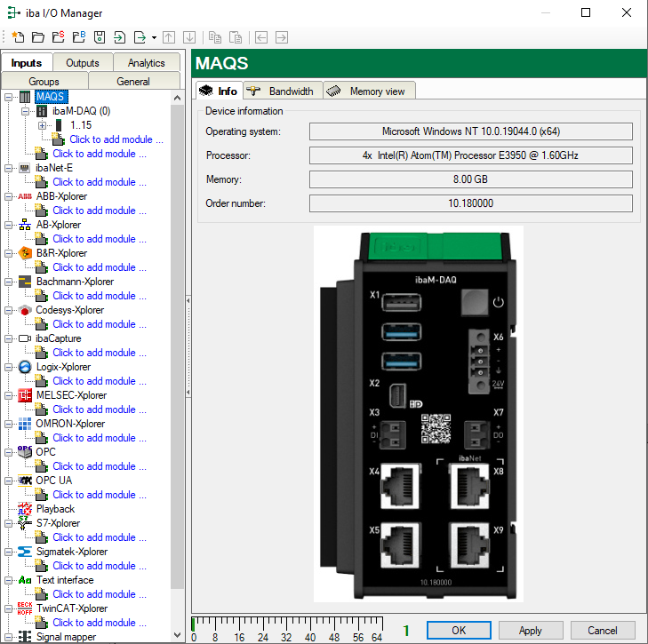This screenshot has height=644, width=648.
Task: Expand the 1..15 node under ibaM-DAQ
Action: point(42,125)
